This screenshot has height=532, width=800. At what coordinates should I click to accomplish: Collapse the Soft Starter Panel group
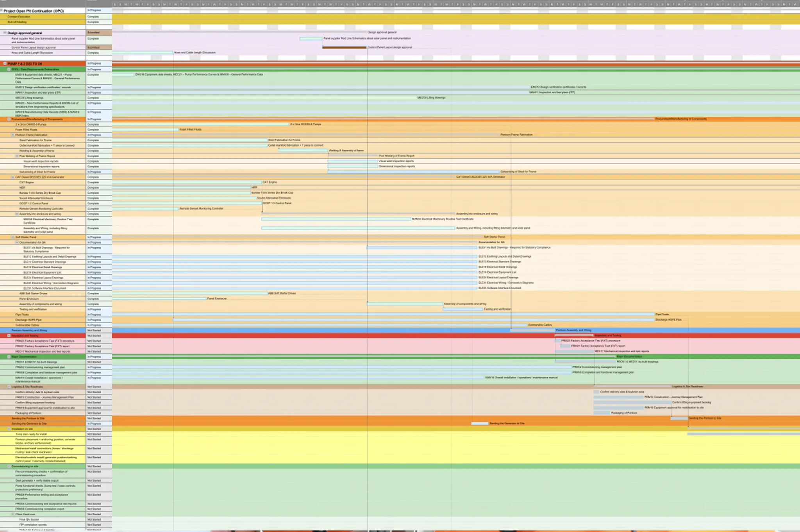point(13,237)
